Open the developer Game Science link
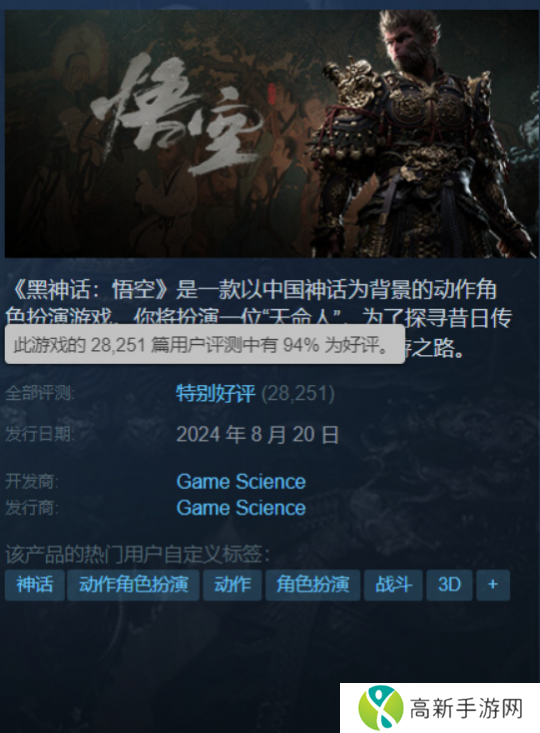 click(x=241, y=481)
